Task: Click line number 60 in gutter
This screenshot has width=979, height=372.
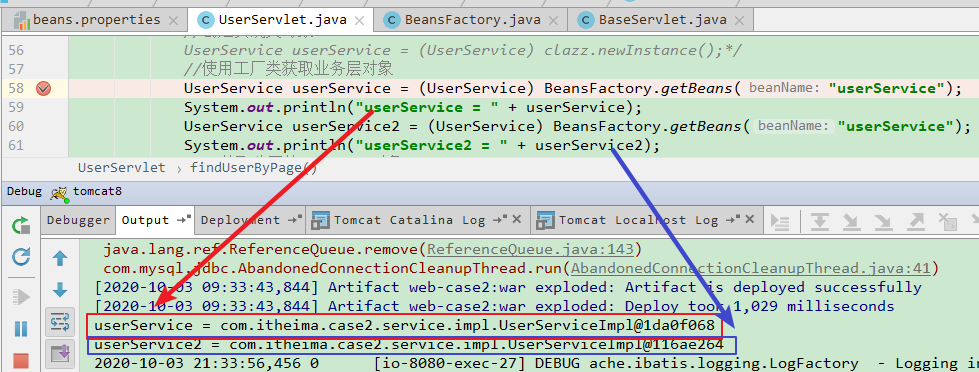Action: coord(16,126)
